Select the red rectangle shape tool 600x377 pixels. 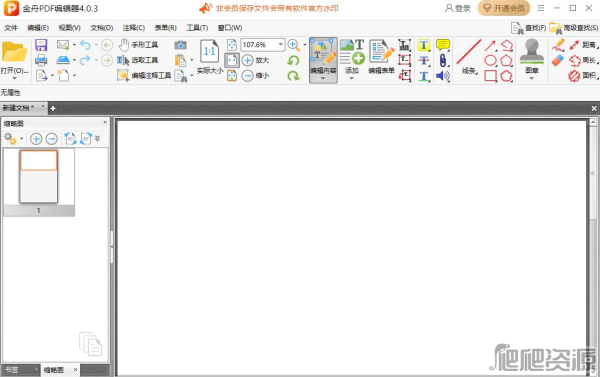click(491, 75)
